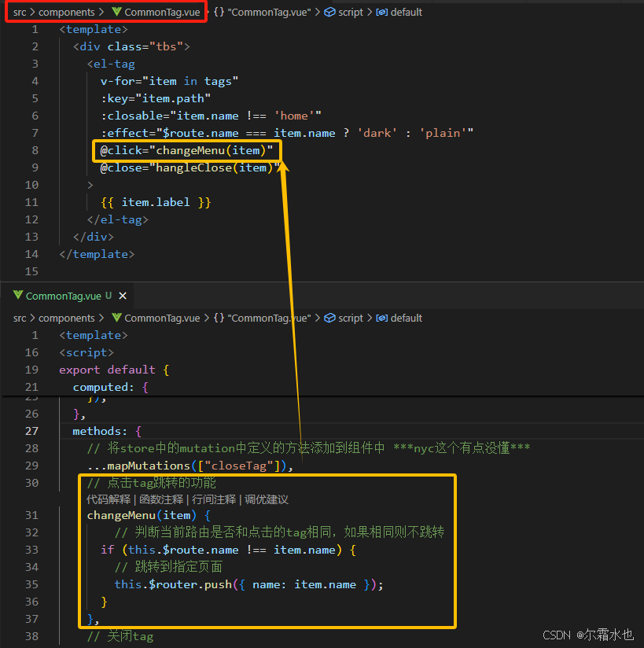Viewport: 644px width, 648px height.
Task: Click the 'default' symbol icon in the upper breadcrumb
Action: (x=381, y=12)
